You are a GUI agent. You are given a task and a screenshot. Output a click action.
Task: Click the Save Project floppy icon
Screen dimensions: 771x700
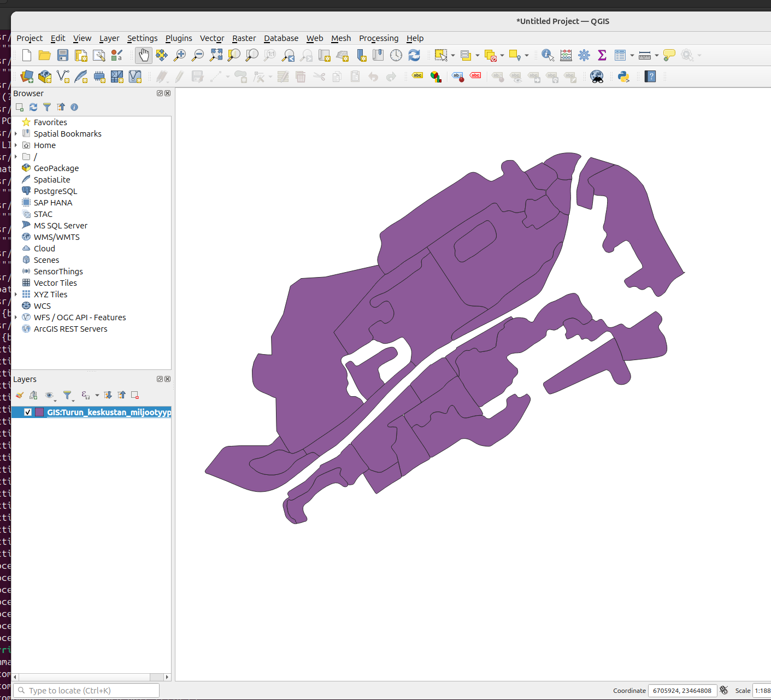[x=63, y=55]
